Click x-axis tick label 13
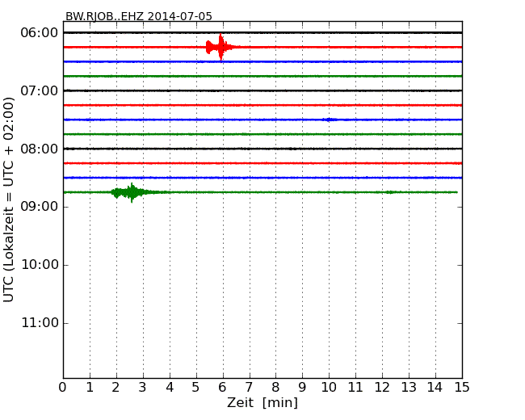Screen dimensions: 525x420 (x=409, y=388)
